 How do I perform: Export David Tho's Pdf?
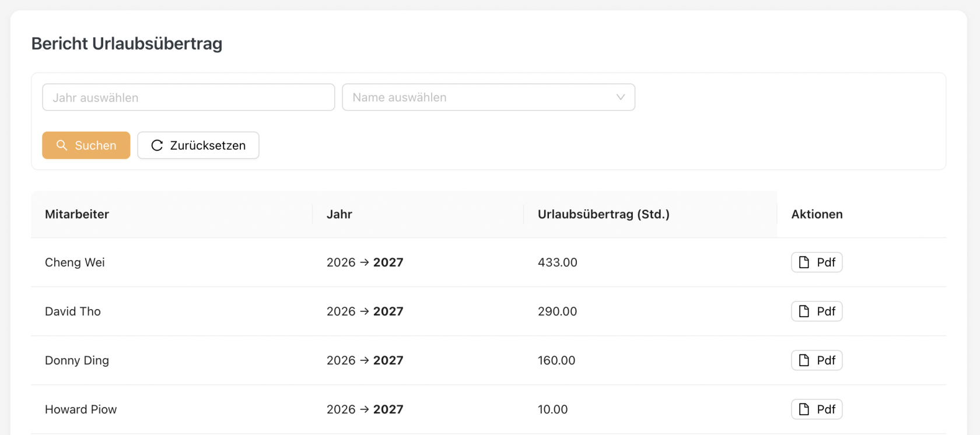pyautogui.click(x=817, y=311)
